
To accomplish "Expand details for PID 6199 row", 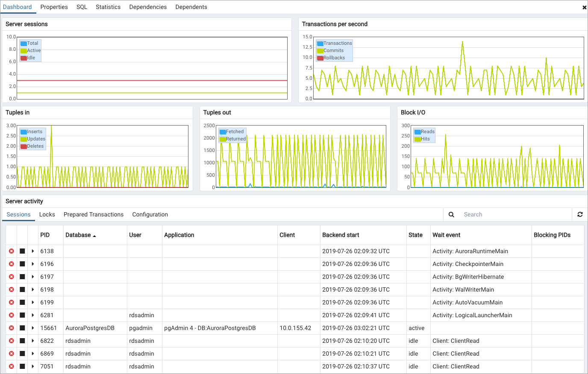I will pos(33,302).
